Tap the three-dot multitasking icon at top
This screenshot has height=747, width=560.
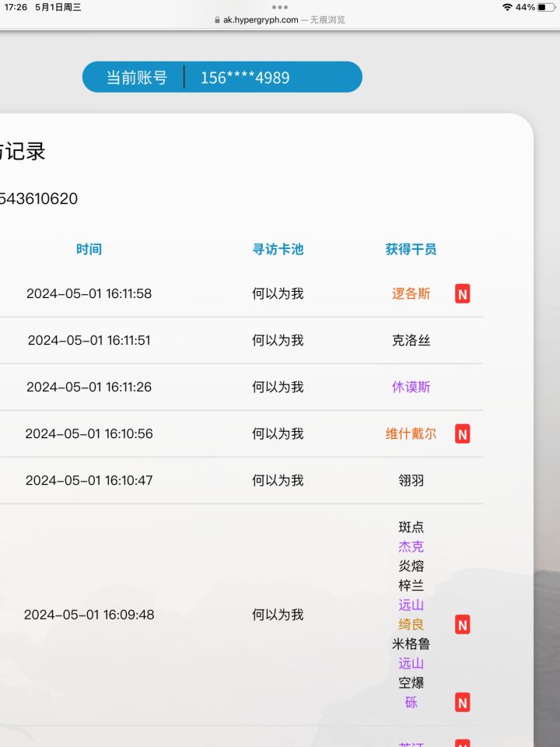tap(279, 7)
